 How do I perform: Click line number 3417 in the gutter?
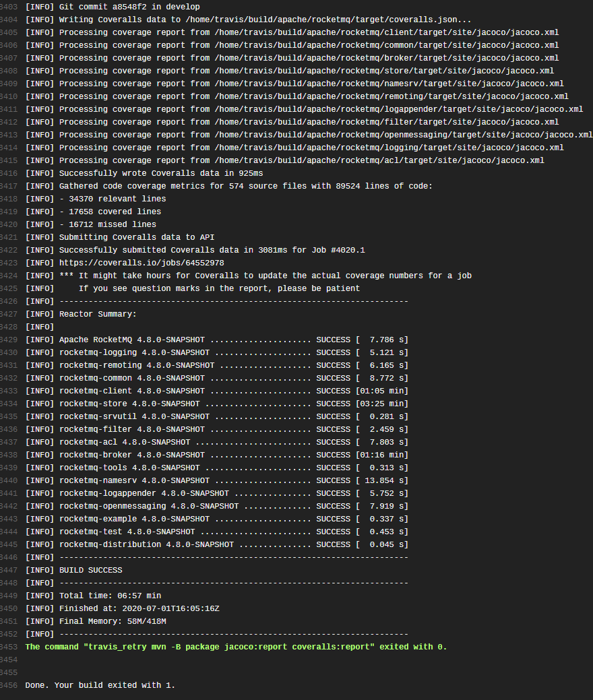[x=9, y=186]
